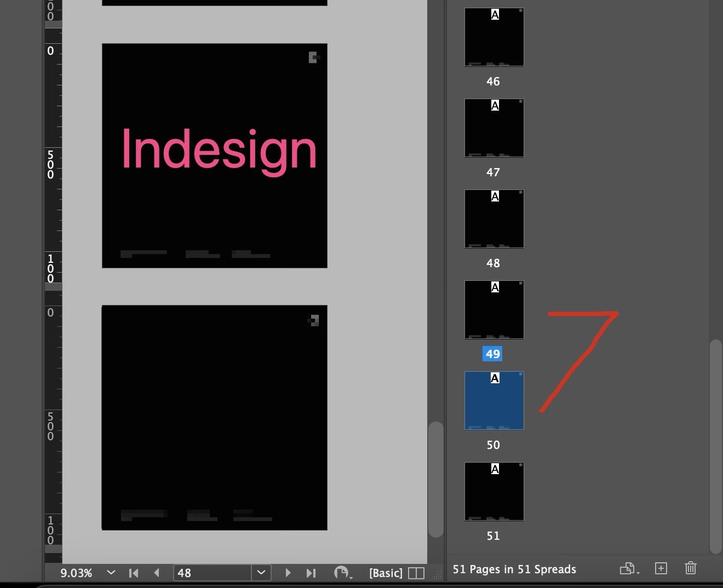Select highlighted page 50 thumbnail
The width and height of the screenshot is (723, 588).
(x=494, y=401)
